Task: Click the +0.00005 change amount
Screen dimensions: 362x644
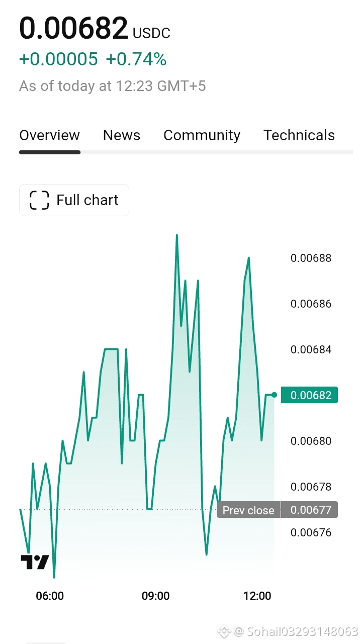Action: tap(58, 59)
